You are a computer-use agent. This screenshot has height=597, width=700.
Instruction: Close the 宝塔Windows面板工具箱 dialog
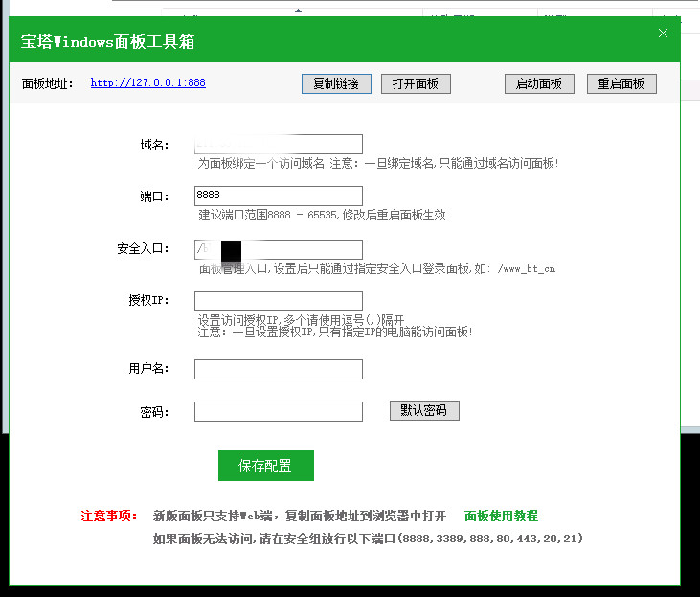663,34
